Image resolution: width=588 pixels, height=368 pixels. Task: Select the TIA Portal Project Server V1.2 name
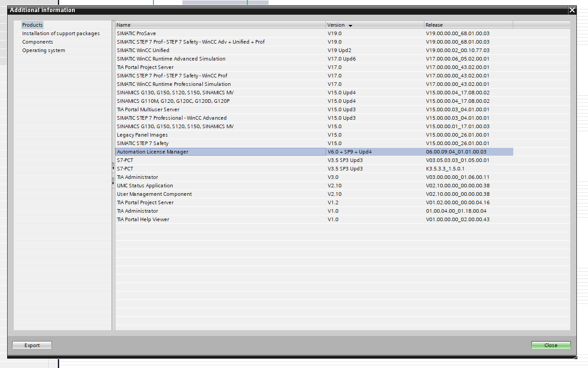pyautogui.click(x=145, y=202)
